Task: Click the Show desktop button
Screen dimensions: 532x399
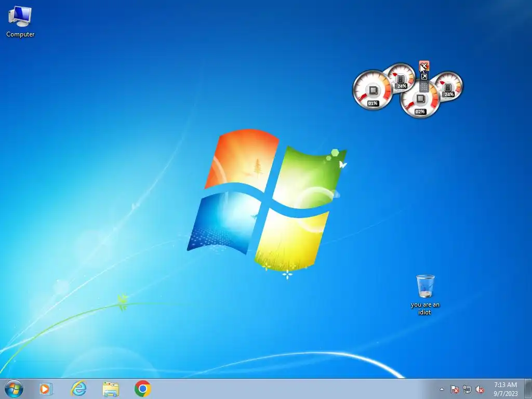Action: [x=528, y=389]
